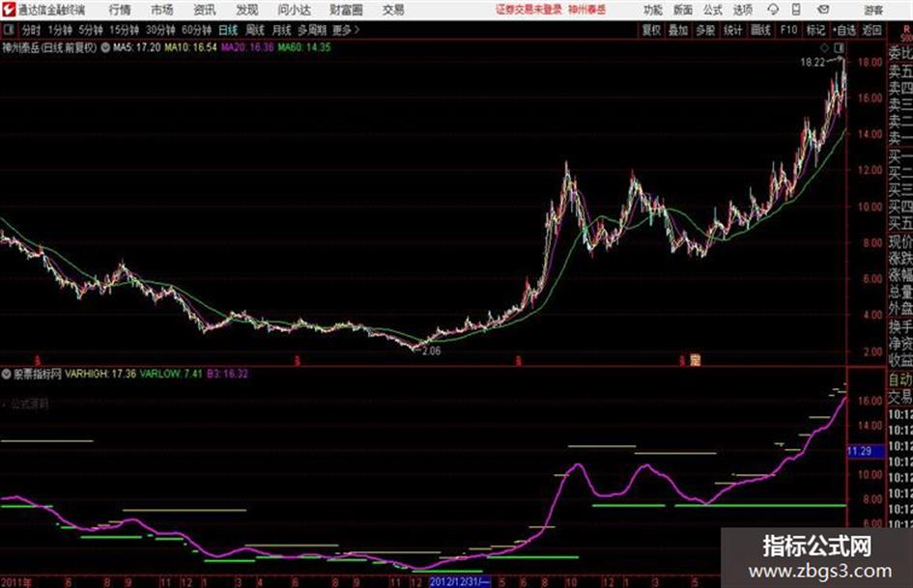This screenshot has width=913, height=588.
Task: Open the 功能 menu
Action: click(x=653, y=10)
